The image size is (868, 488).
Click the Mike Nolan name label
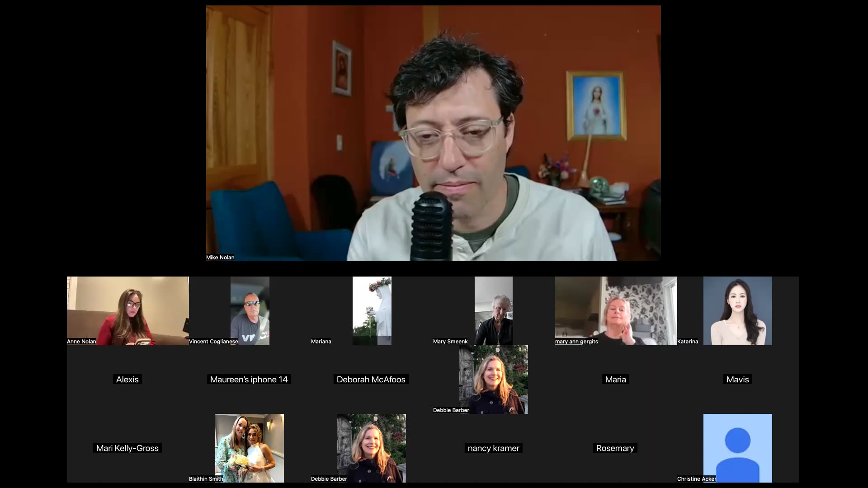pyautogui.click(x=220, y=258)
